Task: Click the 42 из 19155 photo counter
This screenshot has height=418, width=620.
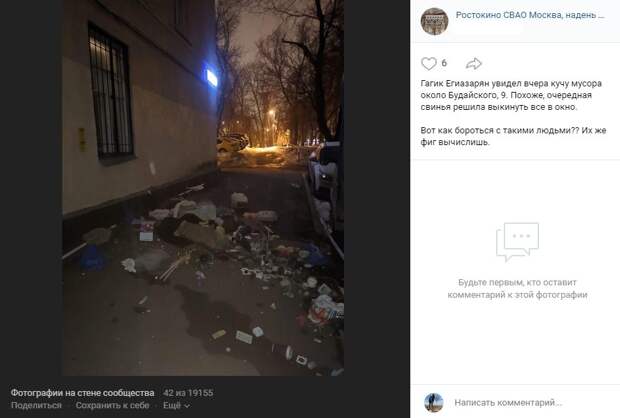Action: click(x=188, y=393)
